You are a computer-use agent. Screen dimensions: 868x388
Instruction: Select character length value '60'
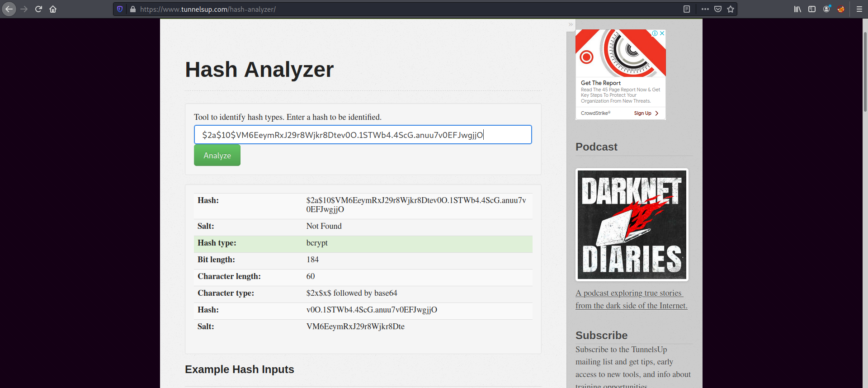(311, 276)
